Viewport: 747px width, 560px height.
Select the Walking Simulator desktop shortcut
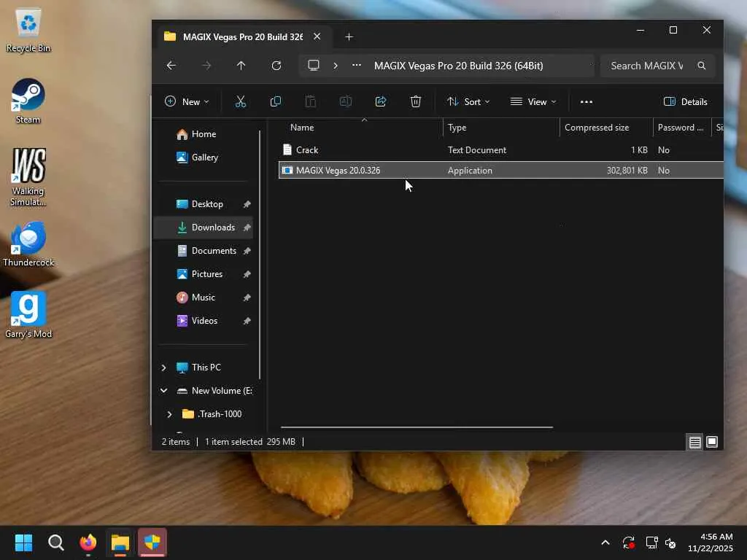28,176
